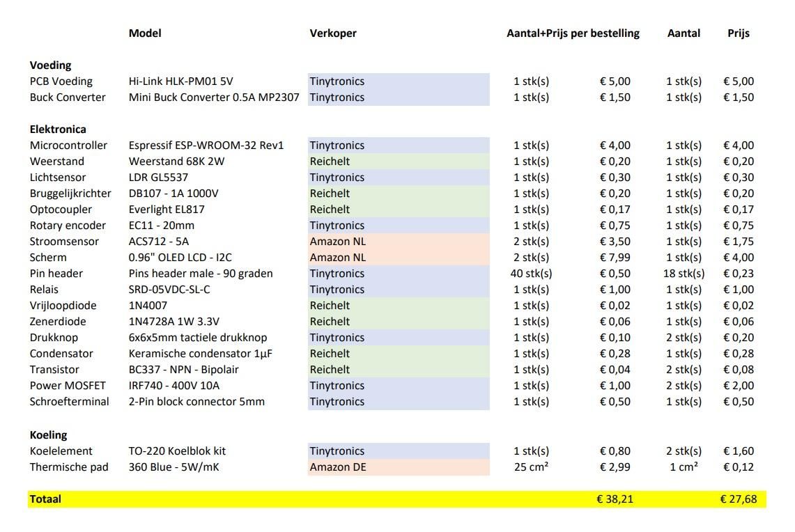Click the Model column header
Screen dimensions: 795x532
tap(144, 33)
